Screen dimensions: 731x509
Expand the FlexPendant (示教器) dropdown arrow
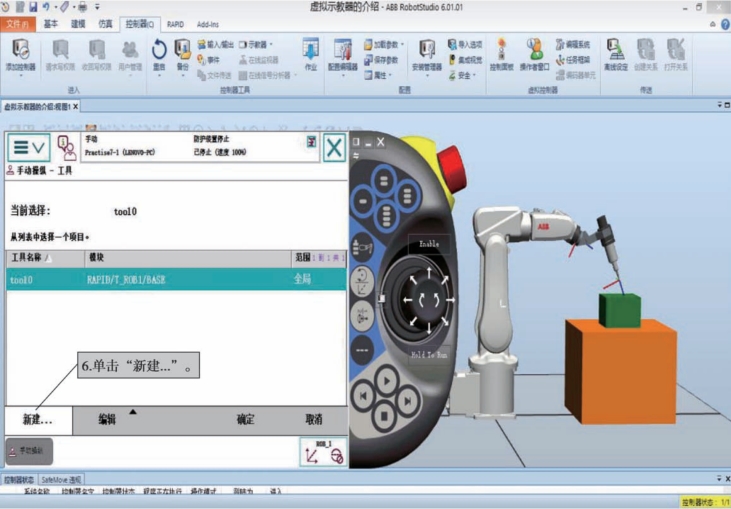click(271, 44)
